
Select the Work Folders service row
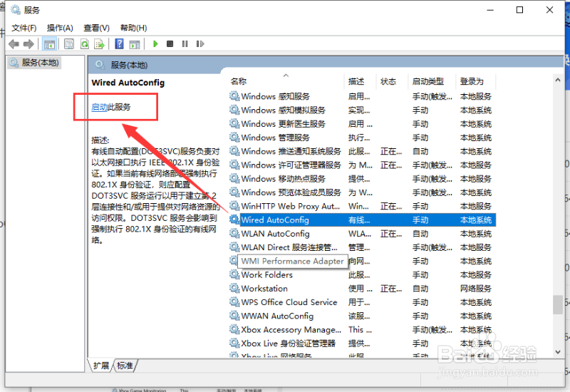click(x=362, y=275)
